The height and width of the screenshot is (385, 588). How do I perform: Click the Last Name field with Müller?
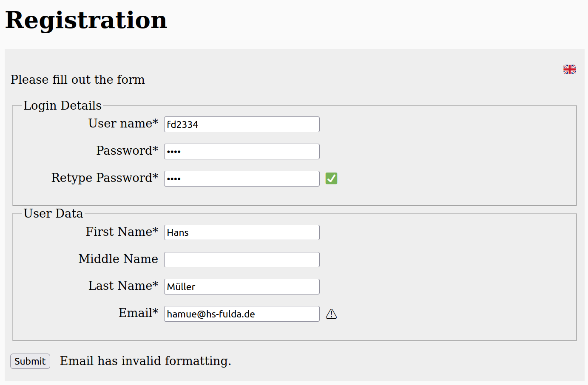pos(242,287)
